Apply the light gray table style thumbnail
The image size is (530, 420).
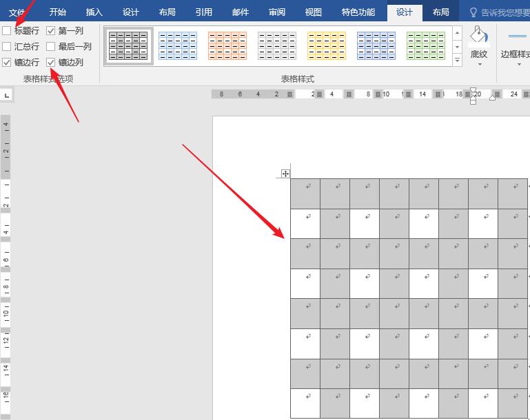(x=277, y=46)
